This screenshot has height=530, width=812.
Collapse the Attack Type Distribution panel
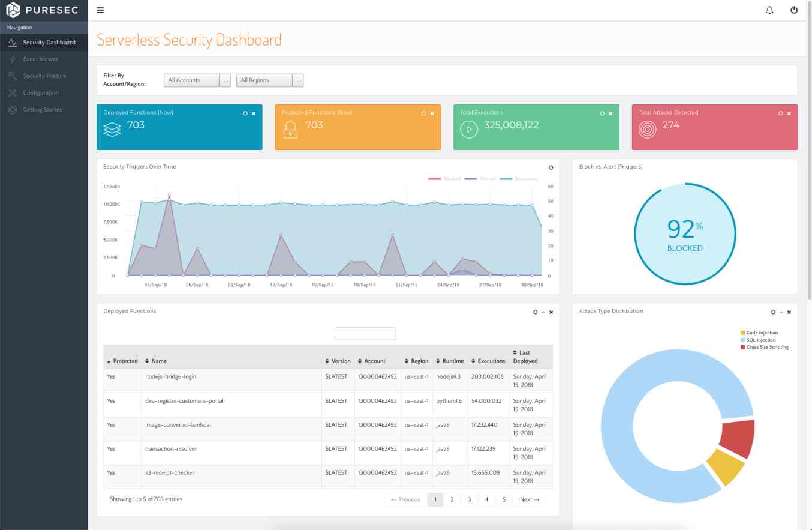coord(781,312)
